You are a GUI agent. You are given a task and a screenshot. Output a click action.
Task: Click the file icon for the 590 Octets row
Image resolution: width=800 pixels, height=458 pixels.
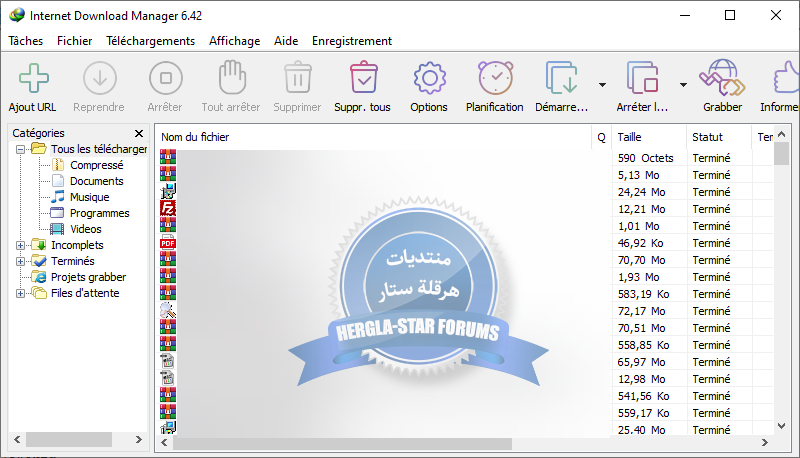pos(168,157)
